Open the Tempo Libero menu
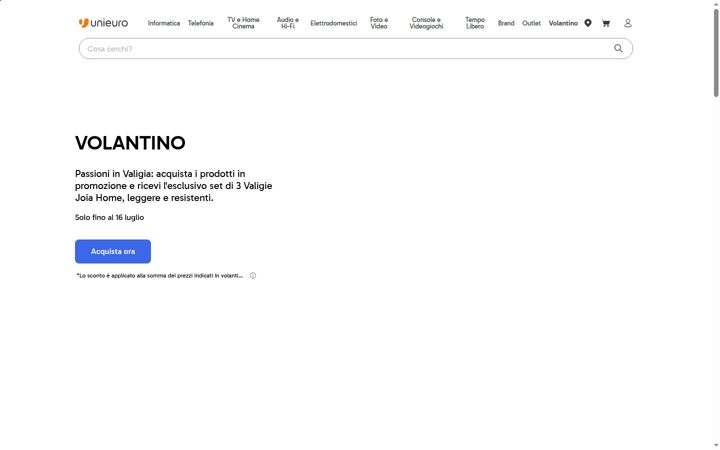Screen dimensions: 720x450 tap(475, 23)
